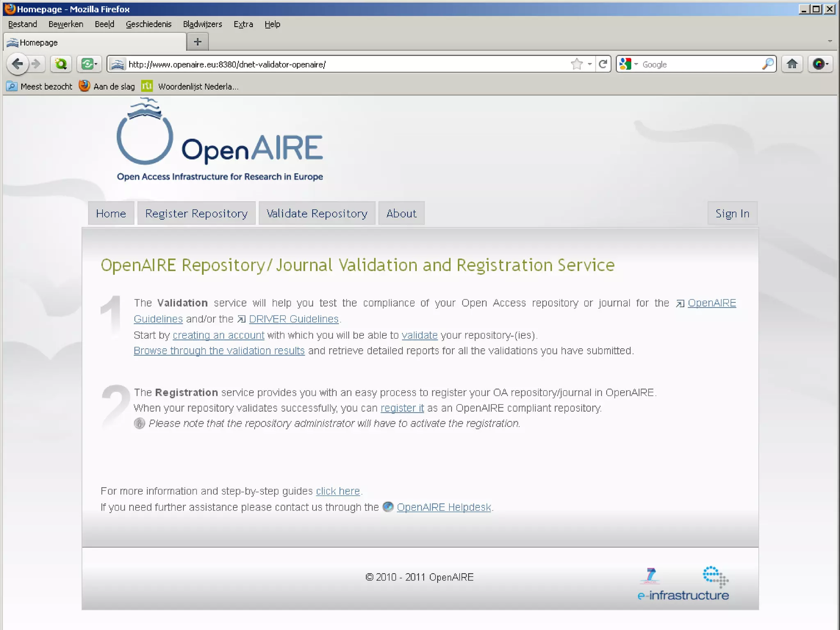Click the validate link

[420, 335]
